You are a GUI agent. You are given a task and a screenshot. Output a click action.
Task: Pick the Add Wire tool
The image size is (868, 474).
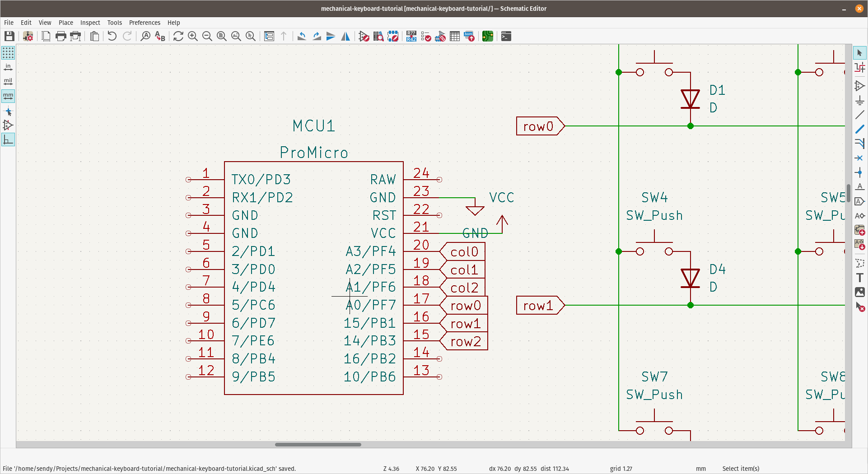859,115
